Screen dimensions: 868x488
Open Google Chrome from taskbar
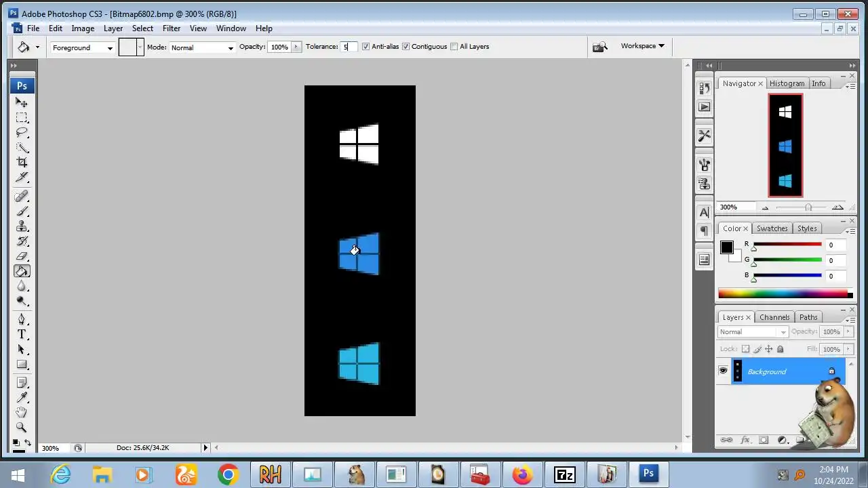click(228, 474)
